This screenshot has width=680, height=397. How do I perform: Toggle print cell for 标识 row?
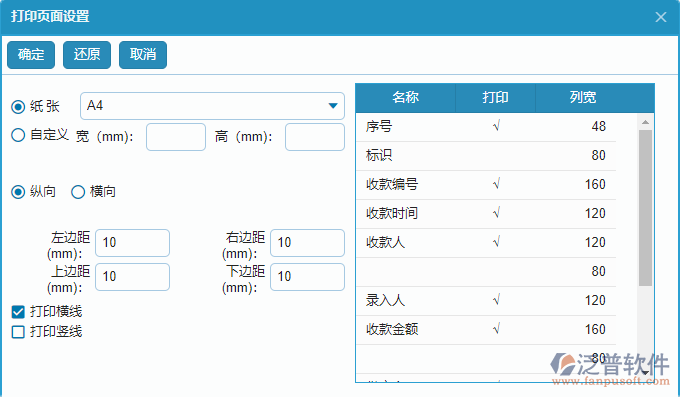coord(496,155)
